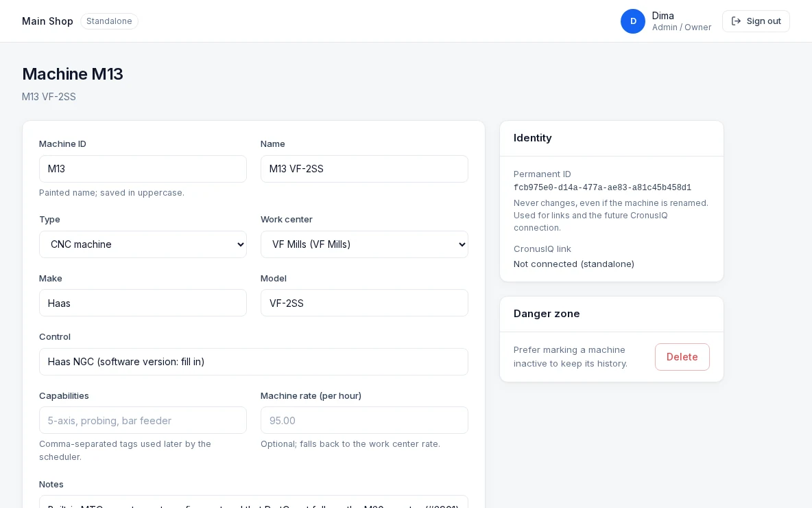Image resolution: width=812 pixels, height=508 pixels.
Task: Click the blue D user avatar
Action: click(x=633, y=21)
